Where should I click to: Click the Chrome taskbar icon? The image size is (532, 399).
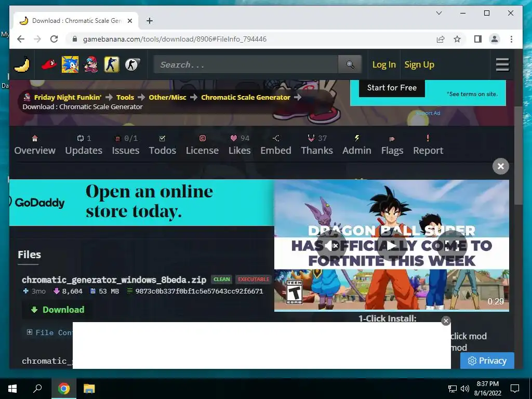63,389
